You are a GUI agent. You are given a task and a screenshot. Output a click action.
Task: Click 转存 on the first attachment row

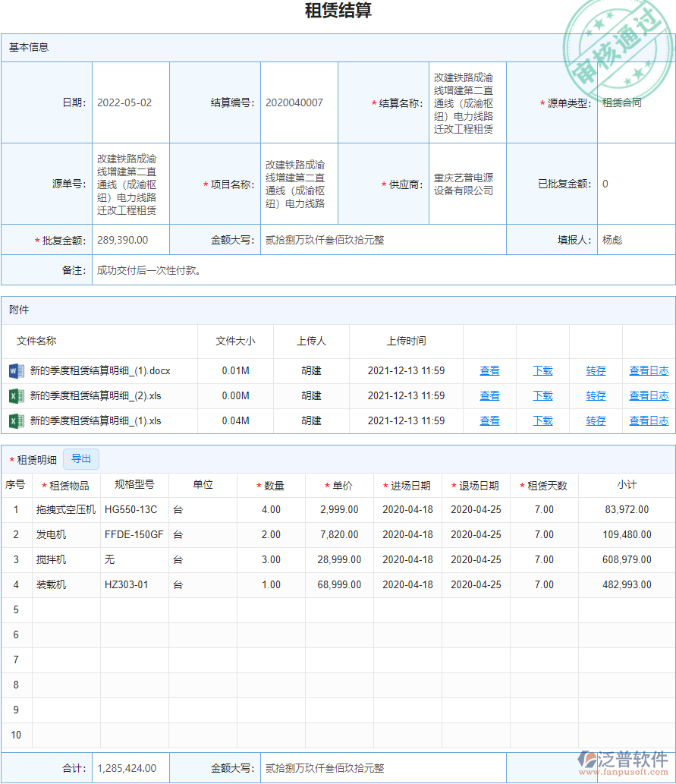[x=596, y=370]
